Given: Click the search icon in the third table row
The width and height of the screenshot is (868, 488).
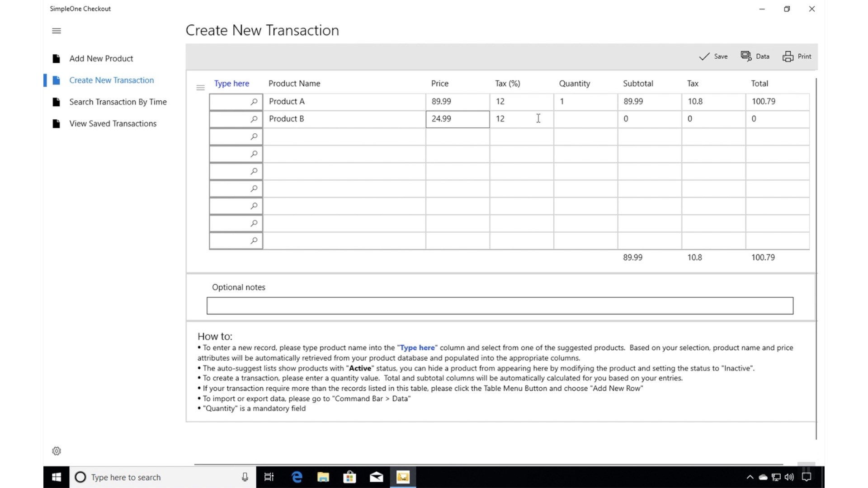Looking at the screenshot, I should click(x=254, y=136).
